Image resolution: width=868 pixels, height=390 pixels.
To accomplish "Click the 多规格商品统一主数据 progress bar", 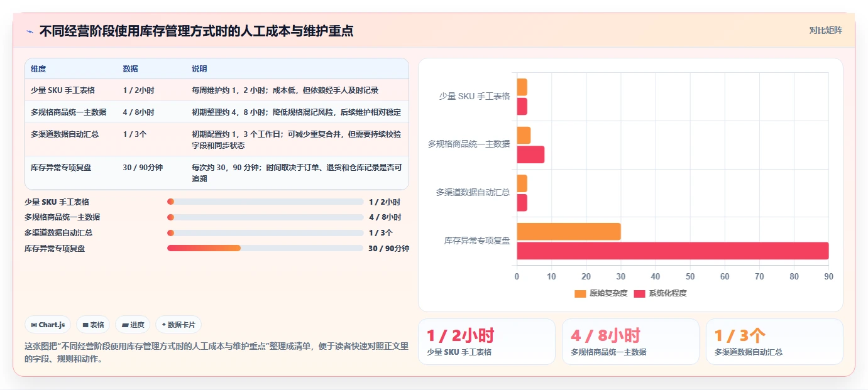I will pyautogui.click(x=265, y=217).
